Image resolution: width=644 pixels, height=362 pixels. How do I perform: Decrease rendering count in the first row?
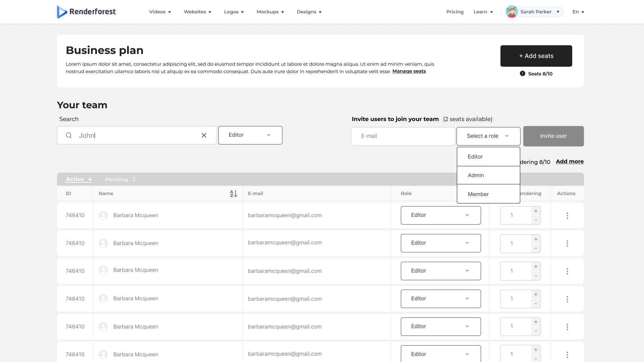pyautogui.click(x=536, y=220)
